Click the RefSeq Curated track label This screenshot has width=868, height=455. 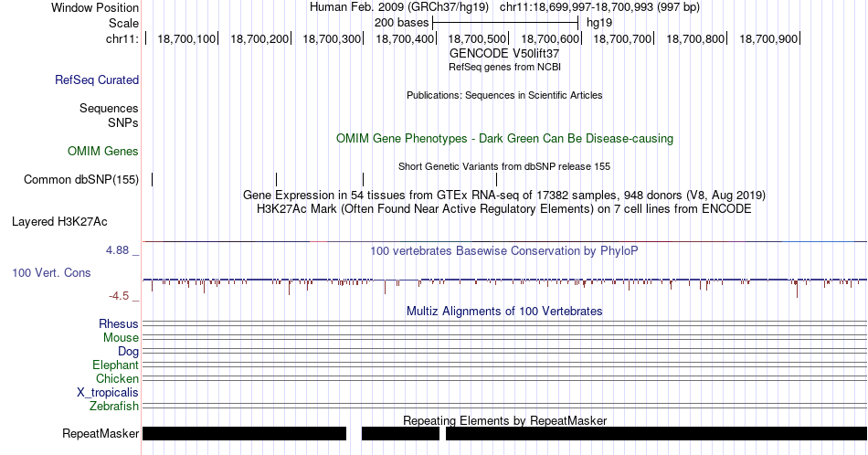(97, 79)
